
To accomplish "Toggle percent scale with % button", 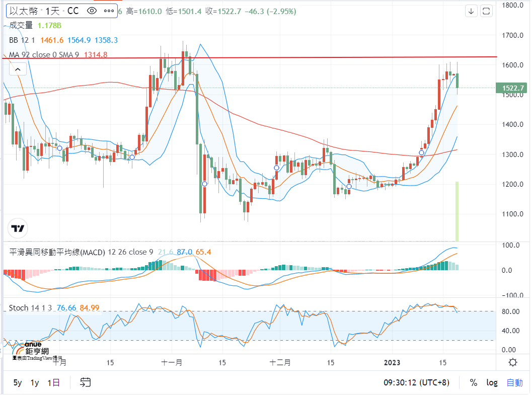I will pyautogui.click(x=473, y=383).
